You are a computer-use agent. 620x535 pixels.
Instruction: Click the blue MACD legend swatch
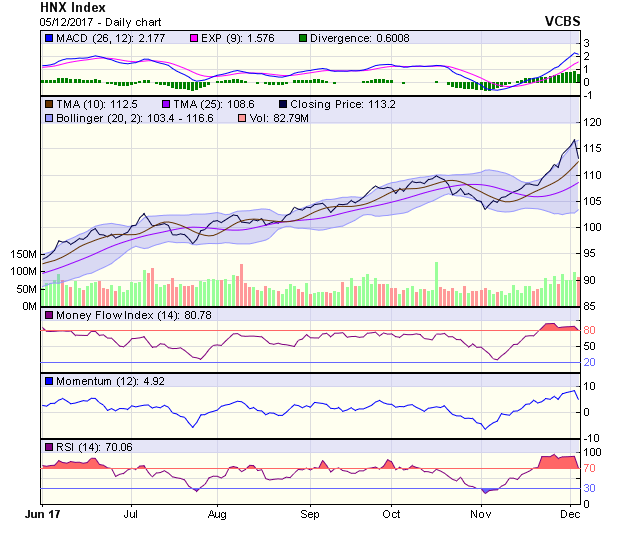49,38
